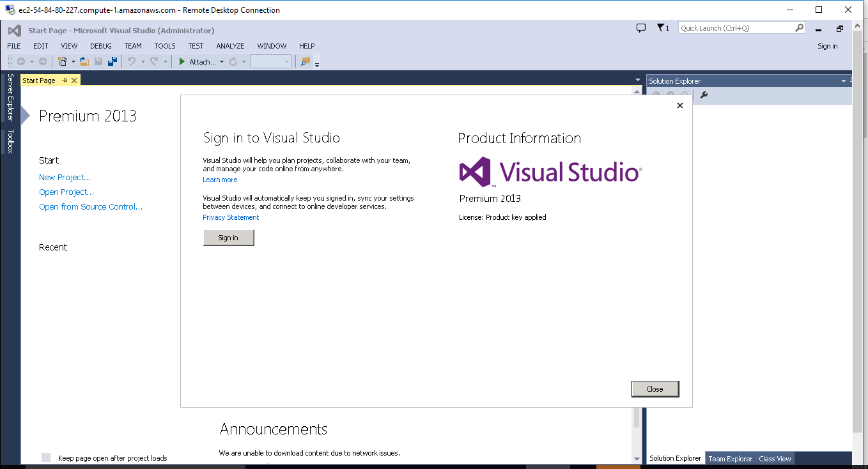Click the notifications flag icon
Image resolution: width=868 pixels, height=469 pixels.
pos(662,28)
